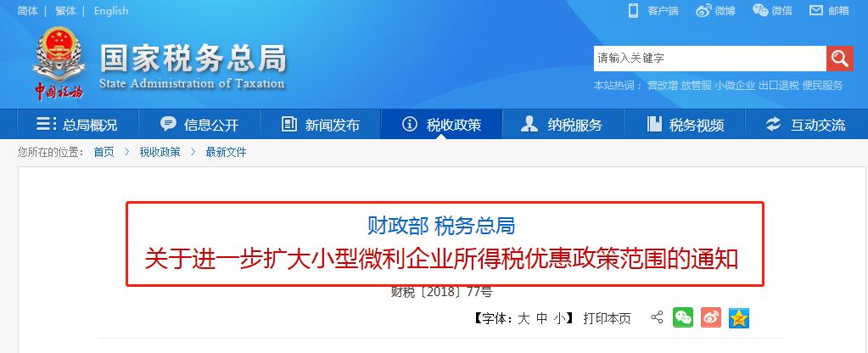Share article via red Weibo icon
The image size is (868, 353).
[711, 317]
